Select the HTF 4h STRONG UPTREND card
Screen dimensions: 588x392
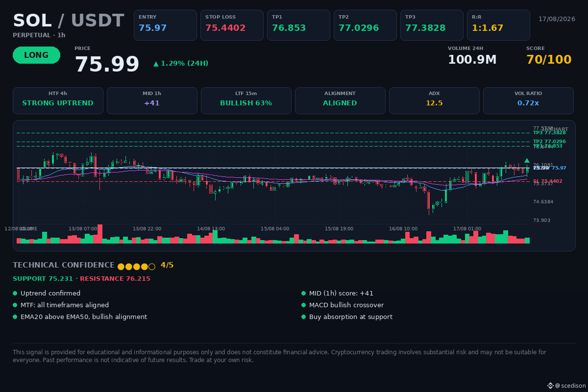pos(58,101)
